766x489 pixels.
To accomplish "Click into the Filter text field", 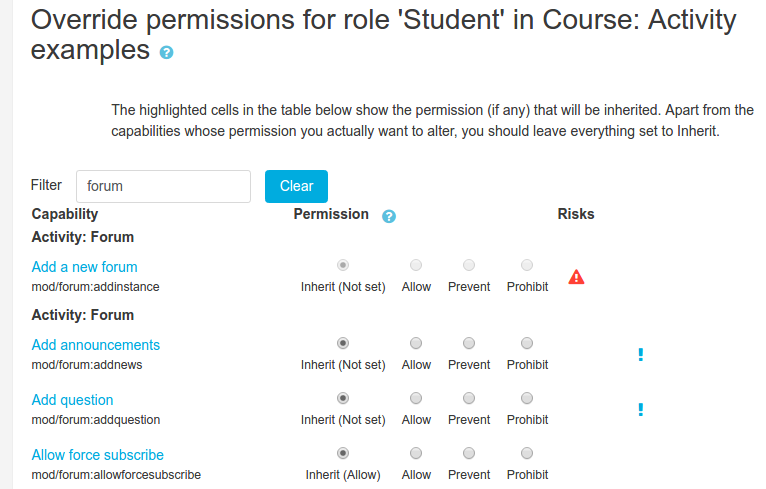I will coord(164,186).
